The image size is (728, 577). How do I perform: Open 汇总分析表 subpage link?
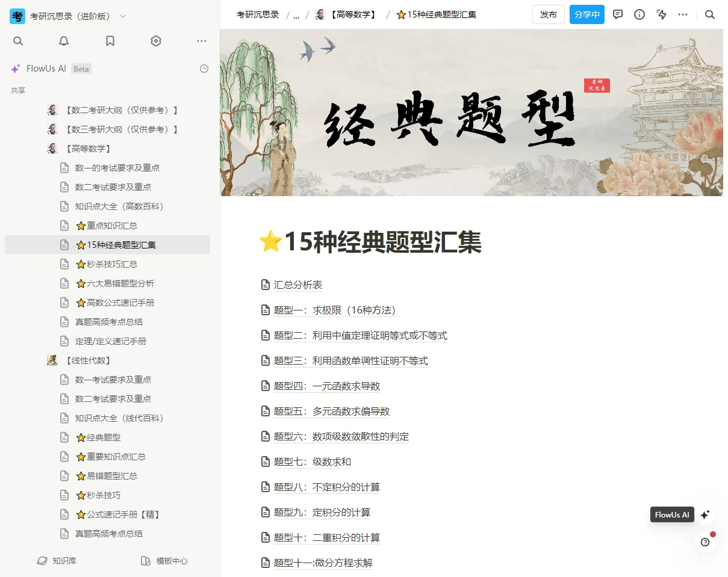pos(298,285)
